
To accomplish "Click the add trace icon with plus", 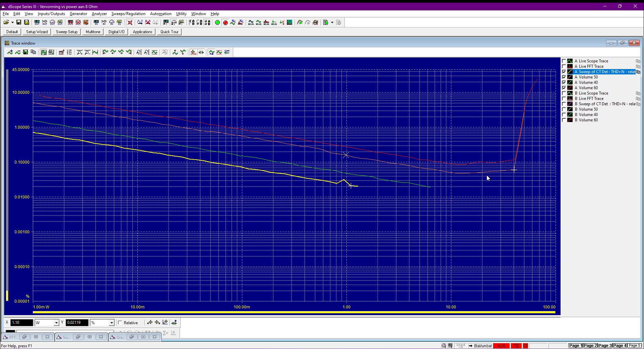I will point(10,52).
